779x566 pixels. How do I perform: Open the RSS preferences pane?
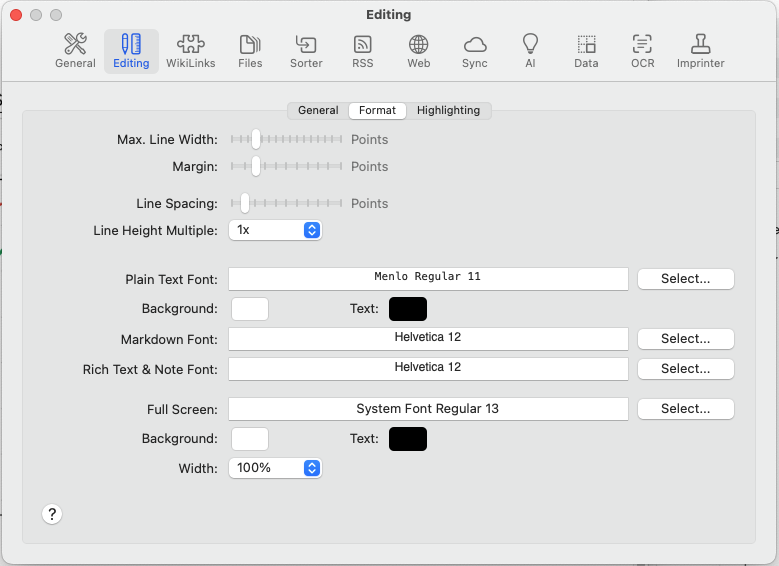tap(362, 51)
